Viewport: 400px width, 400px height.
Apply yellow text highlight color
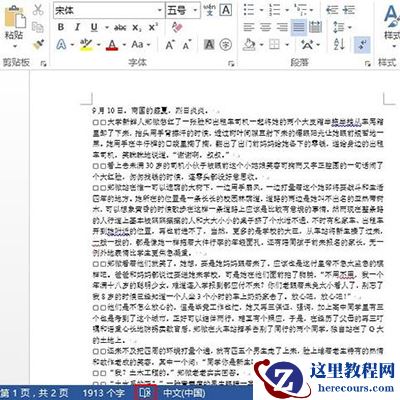point(86,45)
